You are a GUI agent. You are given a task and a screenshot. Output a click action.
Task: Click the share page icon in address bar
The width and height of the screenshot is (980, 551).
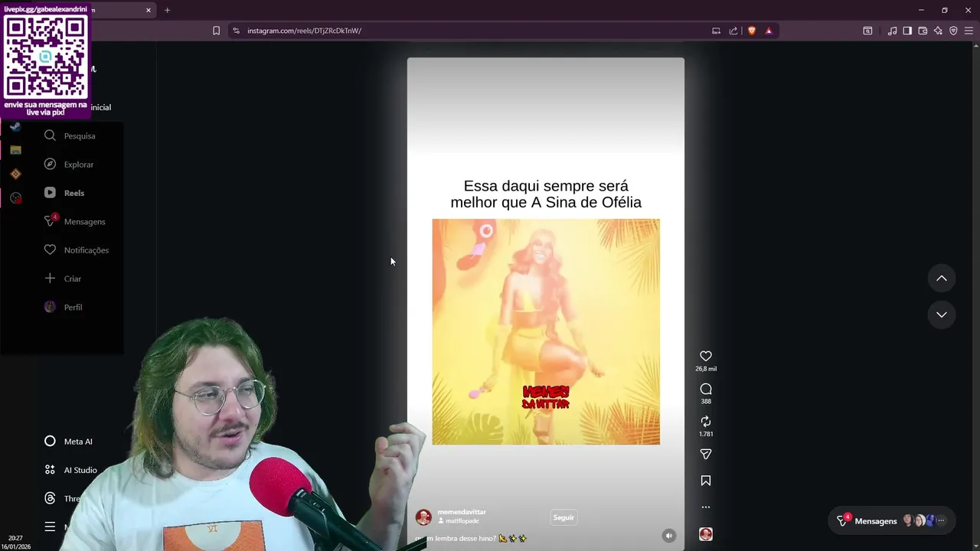point(733,31)
